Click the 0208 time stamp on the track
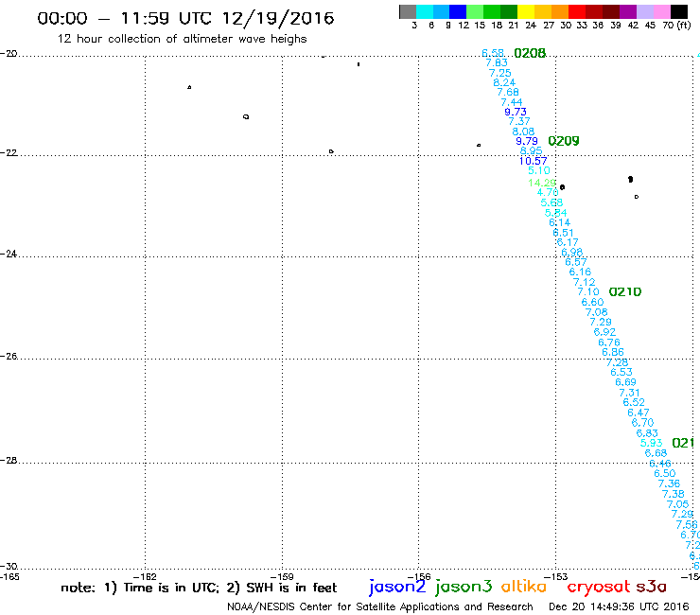700x615 pixels. point(530,53)
